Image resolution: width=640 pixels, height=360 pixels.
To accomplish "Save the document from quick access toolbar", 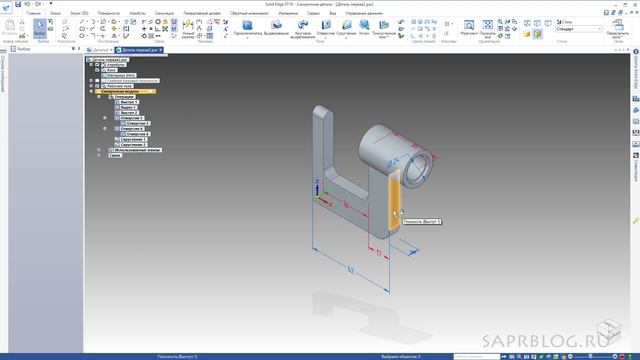I will [x=18, y=4].
